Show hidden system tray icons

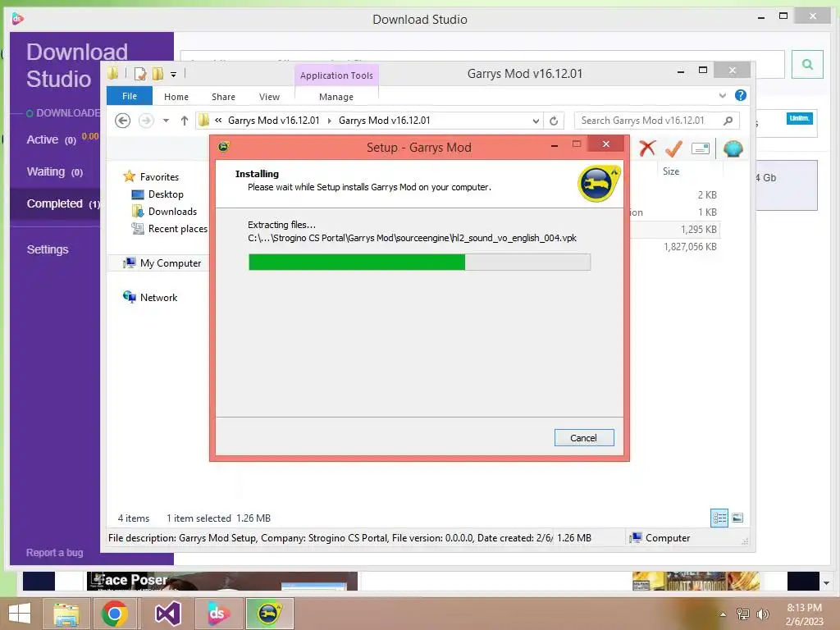724,614
